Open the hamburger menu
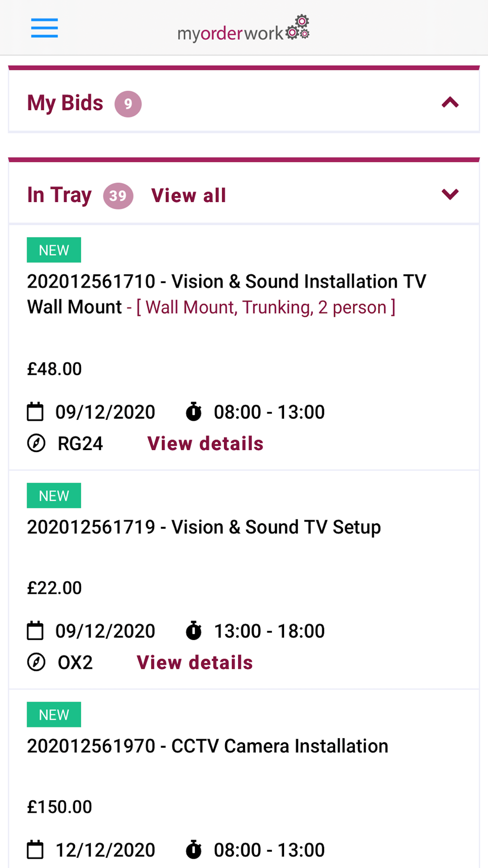 [44, 28]
